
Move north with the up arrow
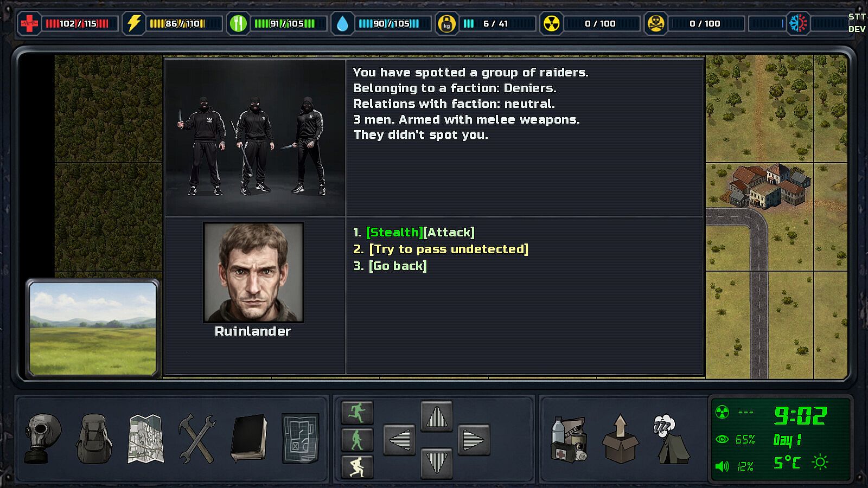click(x=437, y=417)
